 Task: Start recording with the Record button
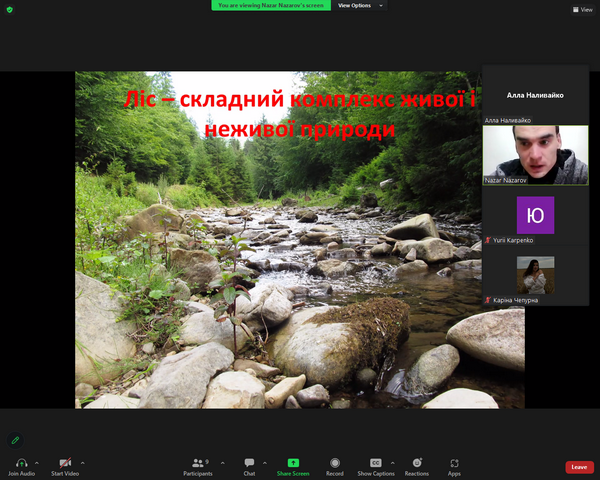point(335,463)
